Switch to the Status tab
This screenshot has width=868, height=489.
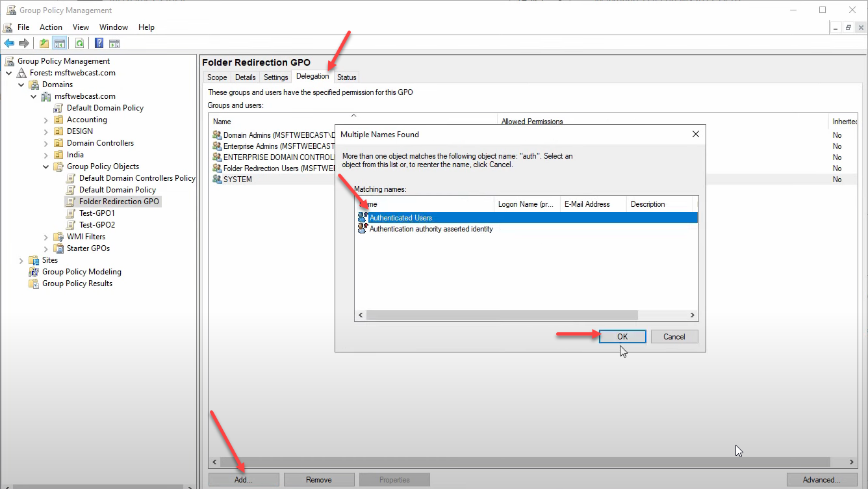(347, 77)
